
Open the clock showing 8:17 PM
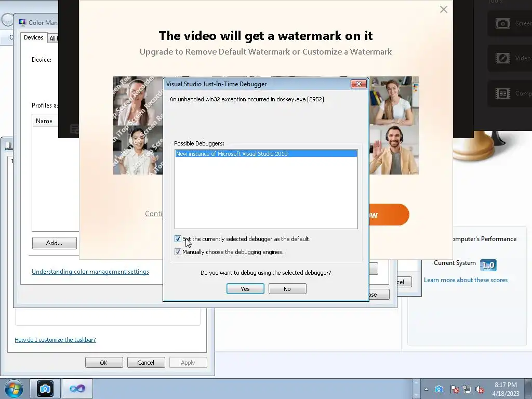click(506, 389)
